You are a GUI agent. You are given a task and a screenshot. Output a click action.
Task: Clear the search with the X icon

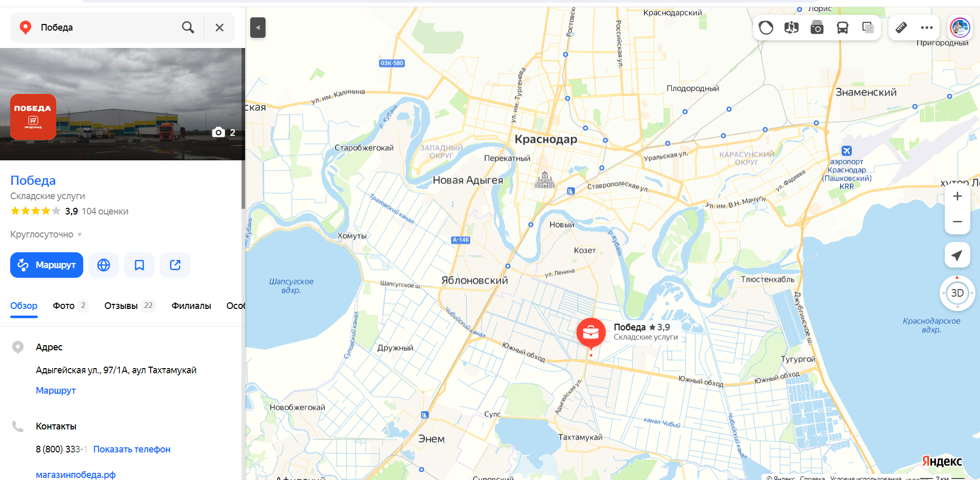coord(220,28)
